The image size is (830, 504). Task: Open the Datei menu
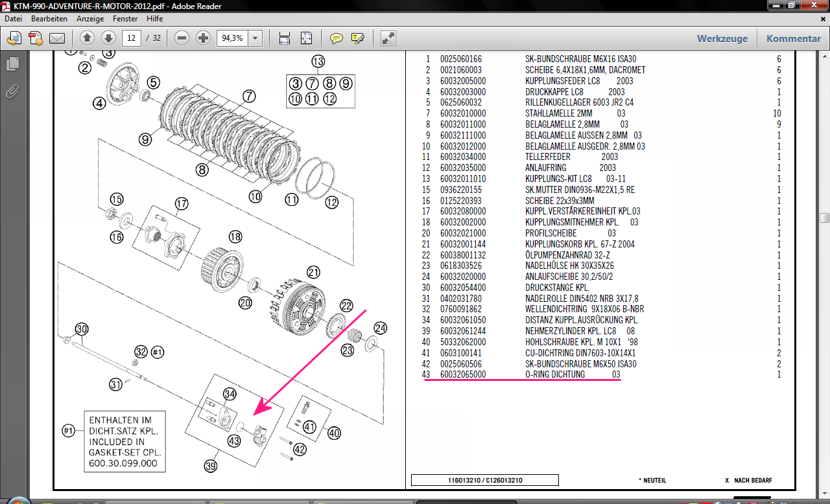pyautogui.click(x=13, y=19)
